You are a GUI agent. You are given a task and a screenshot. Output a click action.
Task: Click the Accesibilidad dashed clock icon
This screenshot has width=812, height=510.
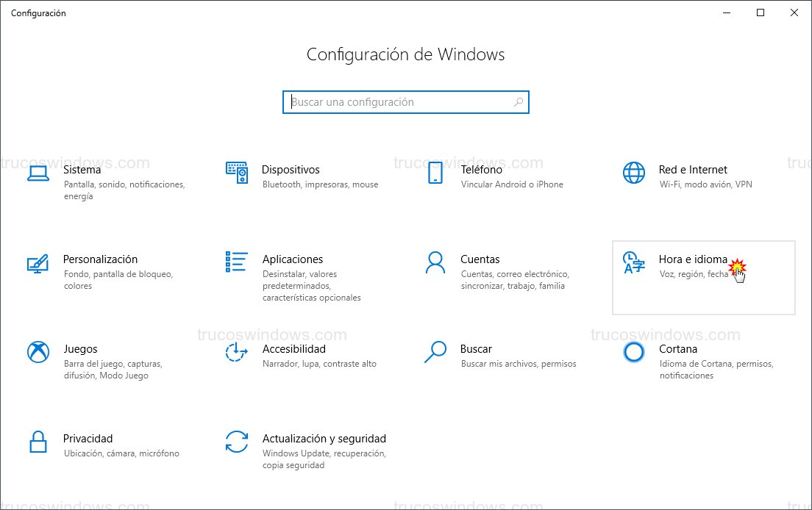[236, 352]
